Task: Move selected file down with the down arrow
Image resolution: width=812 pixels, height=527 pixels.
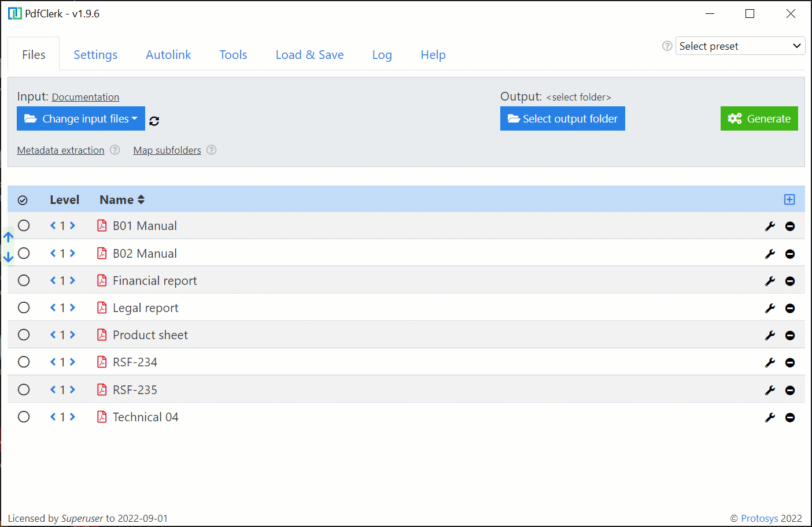Action: coord(8,258)
